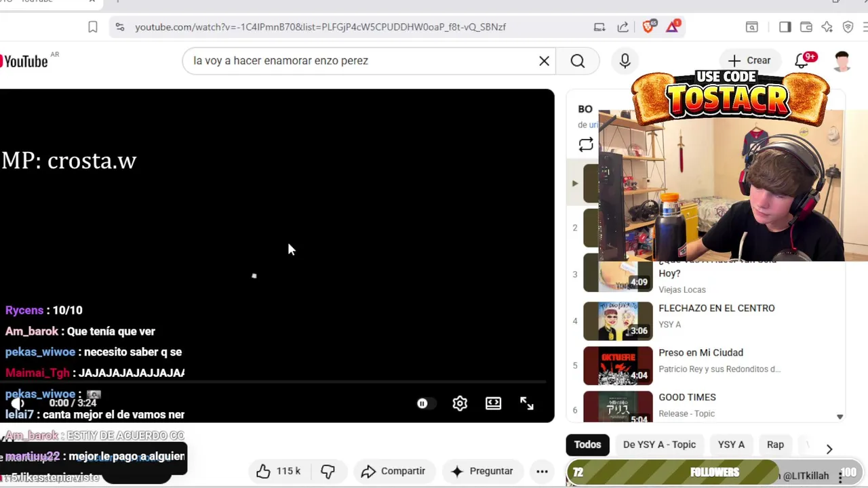The height and width of the screenshot is (488, 868).
Task: Click the search magnifier button
Action: click(x=578, y=61)
